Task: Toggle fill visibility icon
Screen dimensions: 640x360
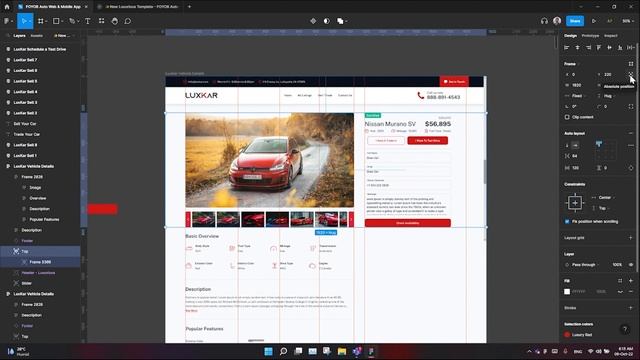Action: coord(620,291)
